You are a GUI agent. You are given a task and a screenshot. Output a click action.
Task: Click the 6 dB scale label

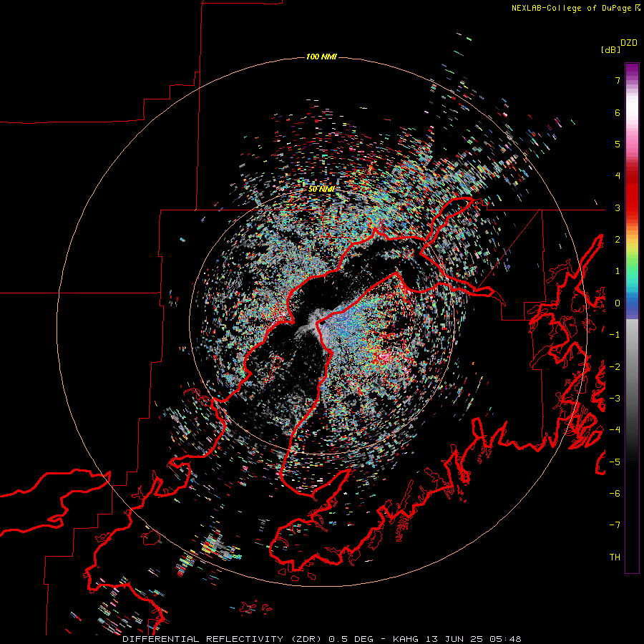pos(618,112)
